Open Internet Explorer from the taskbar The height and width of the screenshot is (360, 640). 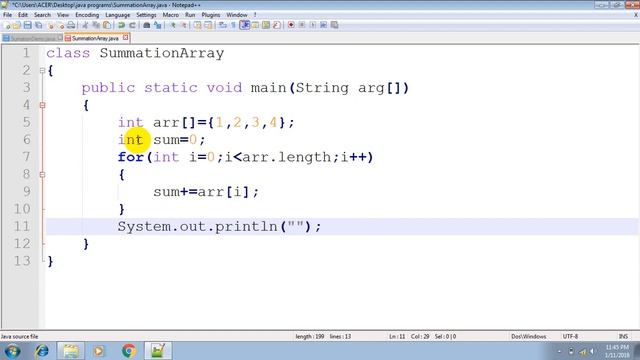click(x=42, y=351)
